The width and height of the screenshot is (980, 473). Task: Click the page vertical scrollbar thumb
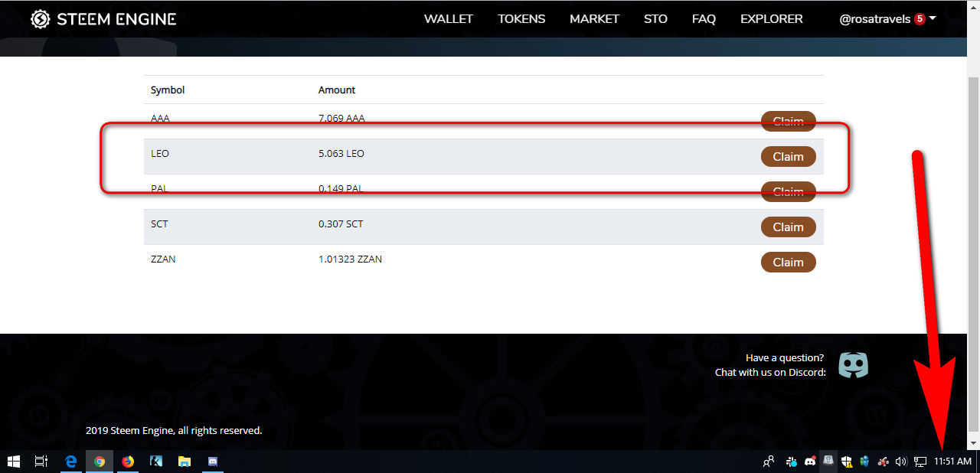coord(973,253)
